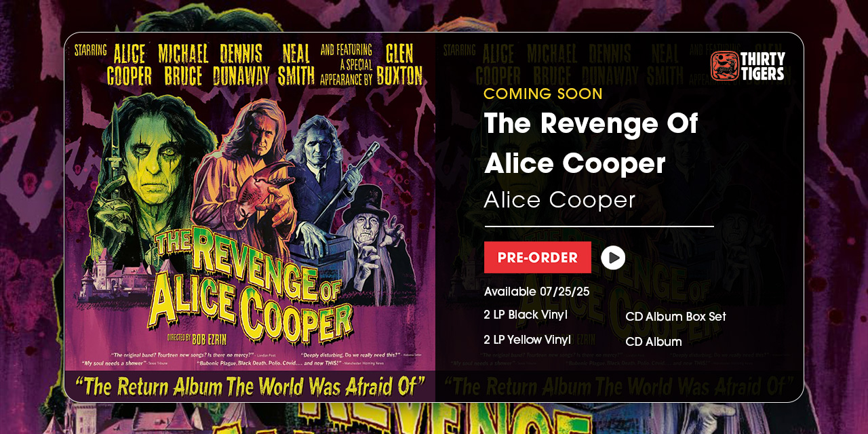Click the Thirty Tigers tiger logo icon
The image size is (868, 434).
coord(724,66)
